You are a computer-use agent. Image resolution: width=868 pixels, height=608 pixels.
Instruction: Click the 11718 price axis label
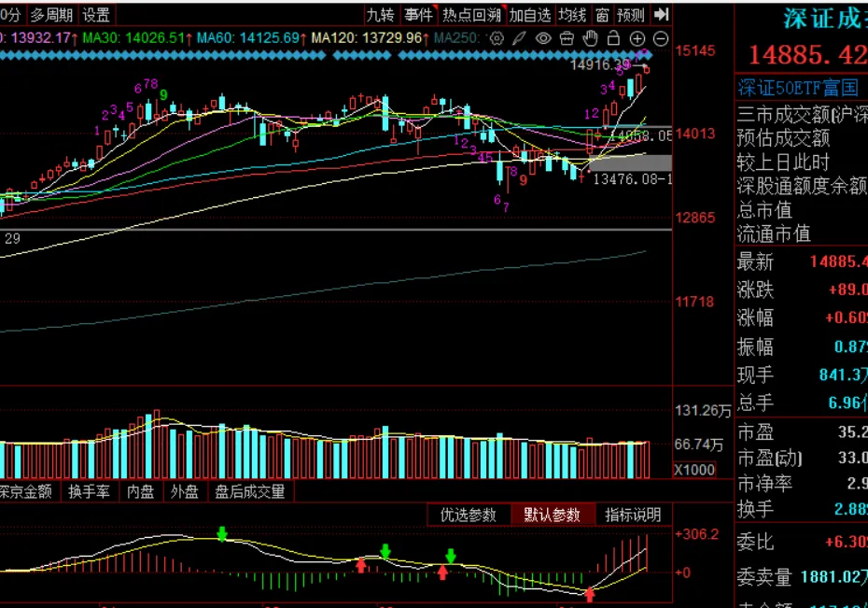(x=694, y=302)
